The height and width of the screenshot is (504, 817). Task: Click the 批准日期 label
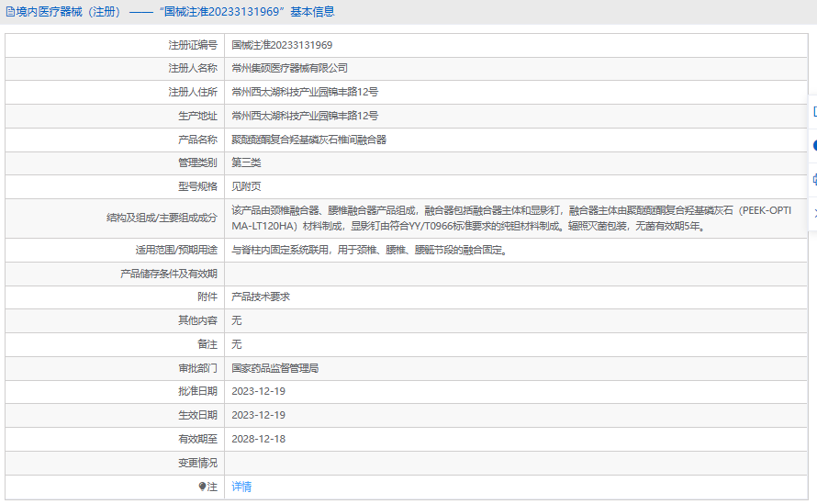click(x=197, y=391)
